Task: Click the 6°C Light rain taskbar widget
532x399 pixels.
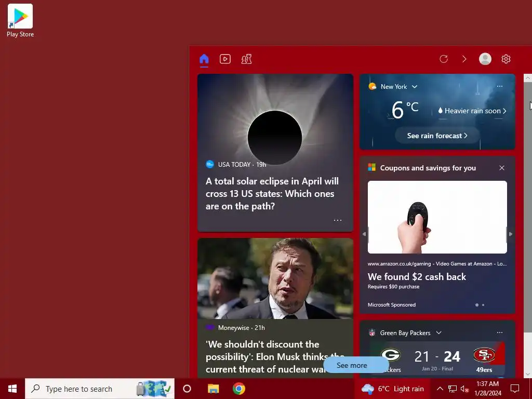Action: coord(393,389)
